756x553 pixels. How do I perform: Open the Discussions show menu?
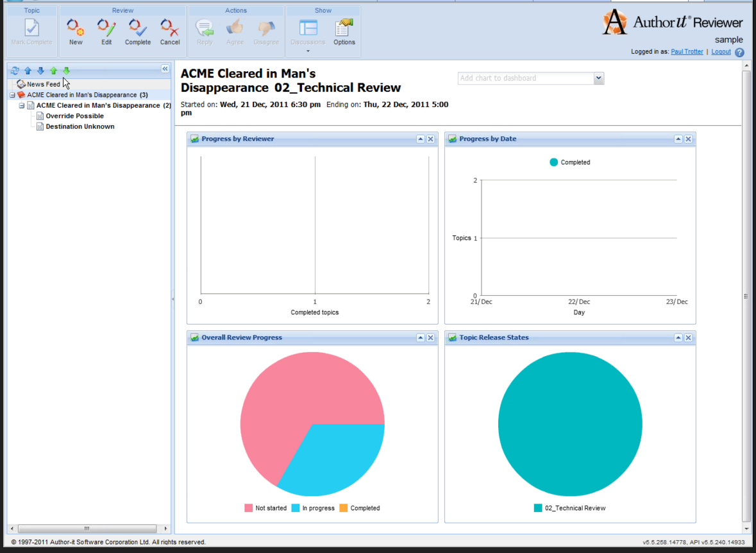(308, 35)
